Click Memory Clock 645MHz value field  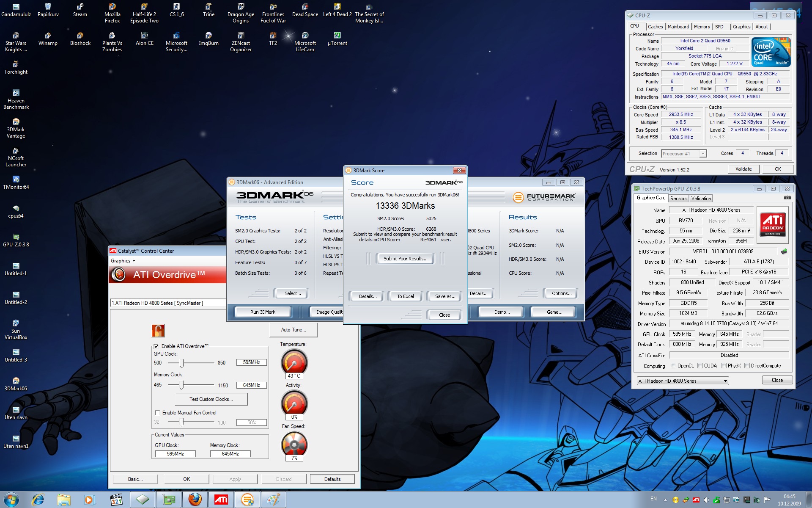[x=252, y=385]
